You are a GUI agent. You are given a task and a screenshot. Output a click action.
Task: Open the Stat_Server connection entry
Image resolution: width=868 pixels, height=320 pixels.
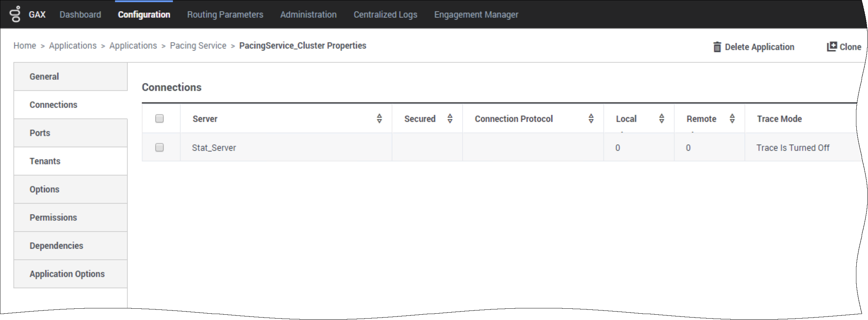(214, 148)
